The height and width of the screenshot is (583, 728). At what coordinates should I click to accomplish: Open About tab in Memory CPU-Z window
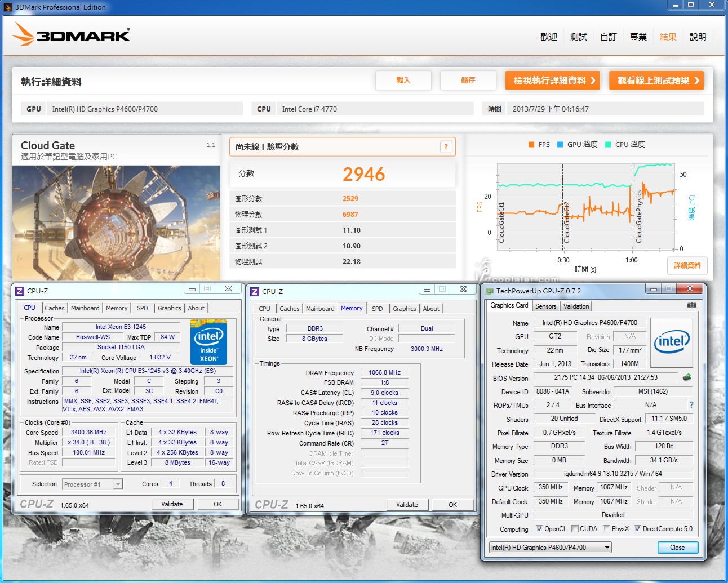tap(431, 309)
